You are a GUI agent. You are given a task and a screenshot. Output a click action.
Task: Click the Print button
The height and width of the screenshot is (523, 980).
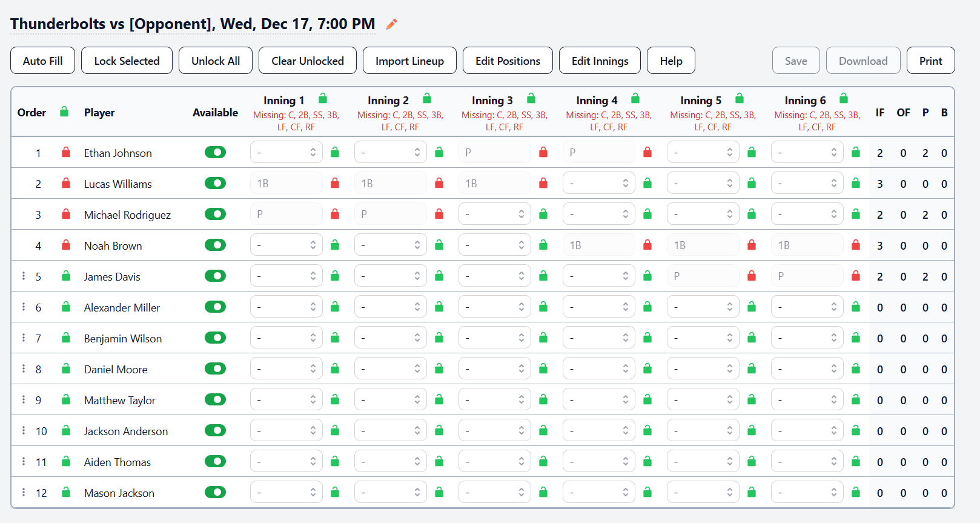point(930,61)
